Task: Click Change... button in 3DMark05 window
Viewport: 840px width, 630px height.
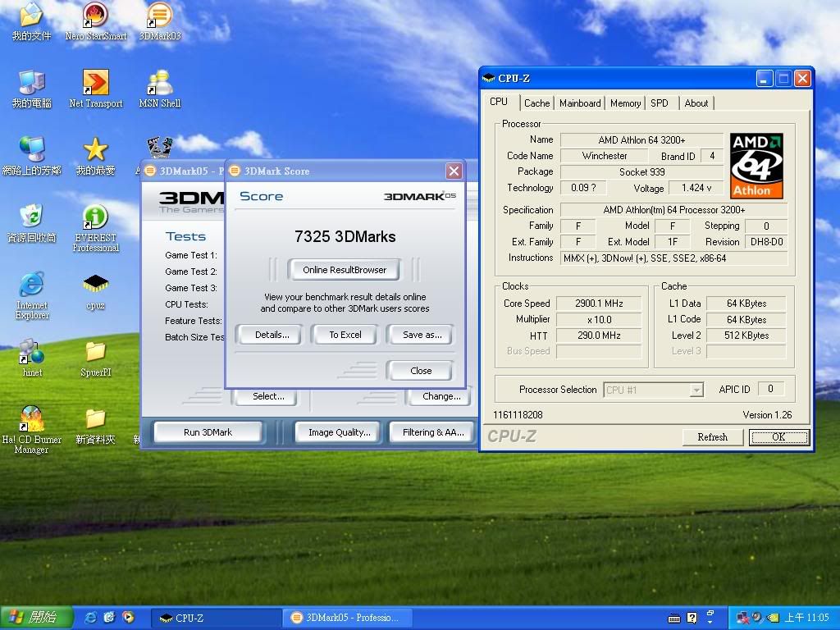Action: coord(441,396)
